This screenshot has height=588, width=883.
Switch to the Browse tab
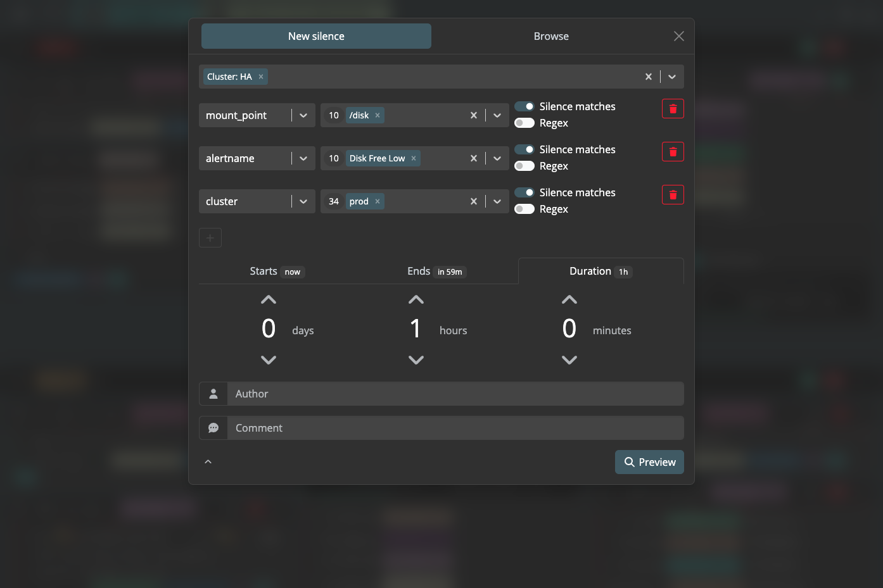tap(551, 36)
